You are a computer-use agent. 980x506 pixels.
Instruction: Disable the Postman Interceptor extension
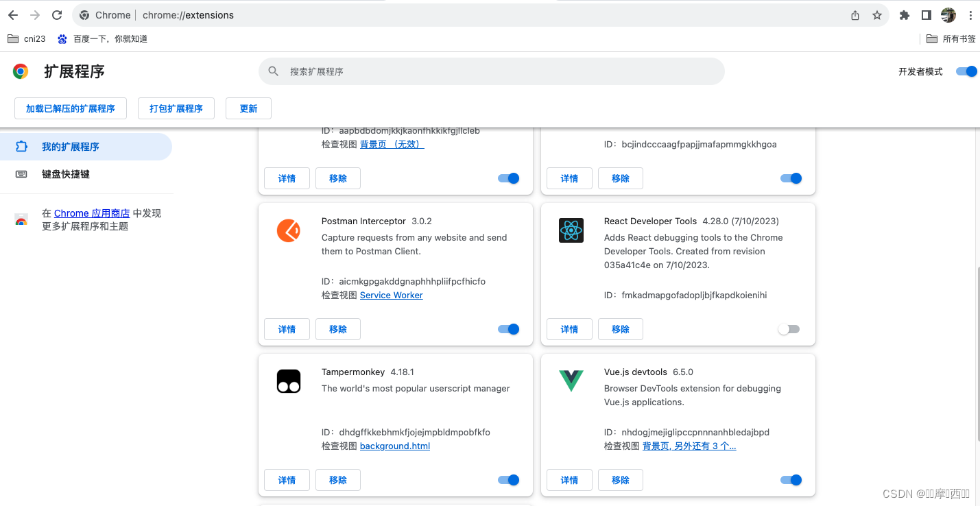click(509, 329)
